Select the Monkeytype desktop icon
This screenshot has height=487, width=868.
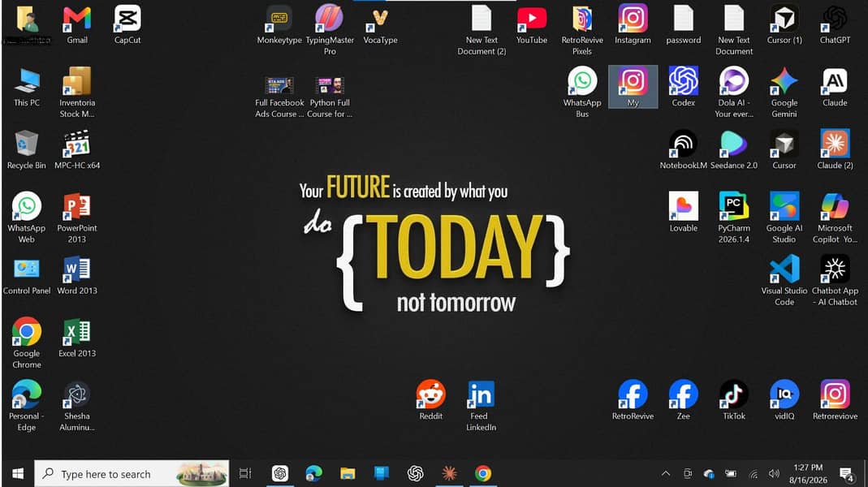tap(279, 25)
